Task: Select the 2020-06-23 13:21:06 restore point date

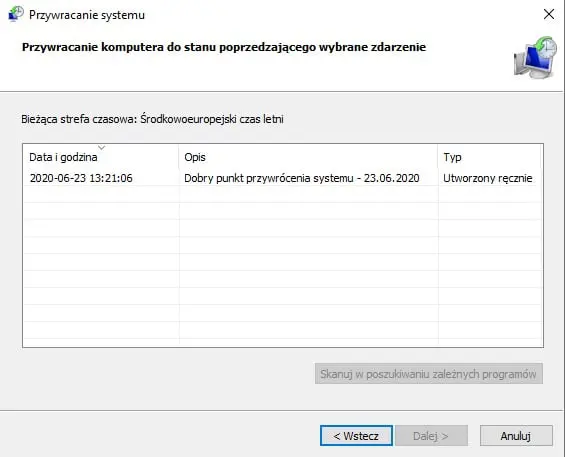Action: tap(81, 178)
